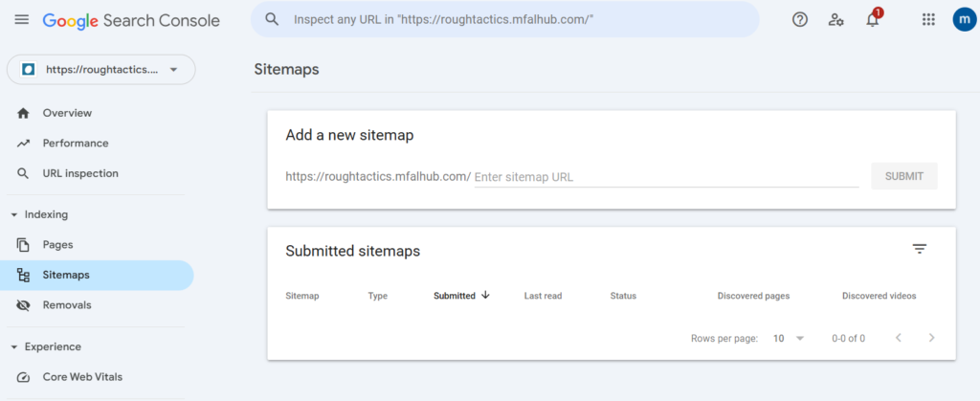
Task: Collapse the Indexing section
Action: [39, 214]
